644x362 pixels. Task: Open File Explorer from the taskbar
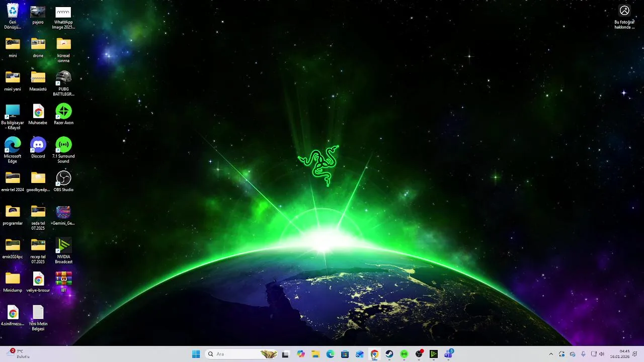315,354
